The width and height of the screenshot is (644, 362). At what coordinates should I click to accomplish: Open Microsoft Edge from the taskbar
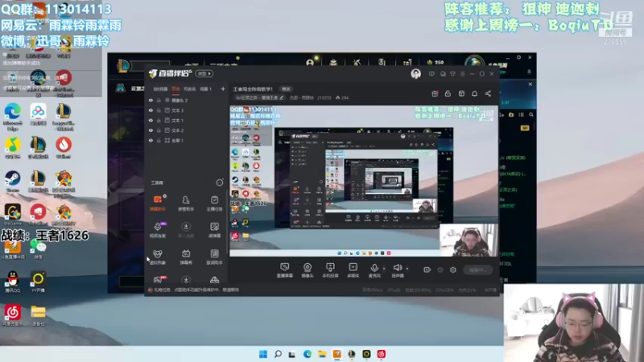[x=308, y=354]
